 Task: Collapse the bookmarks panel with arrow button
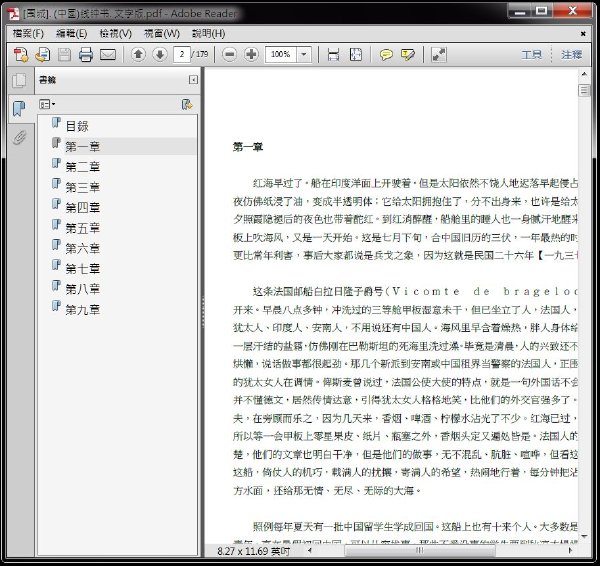(193, 80)
